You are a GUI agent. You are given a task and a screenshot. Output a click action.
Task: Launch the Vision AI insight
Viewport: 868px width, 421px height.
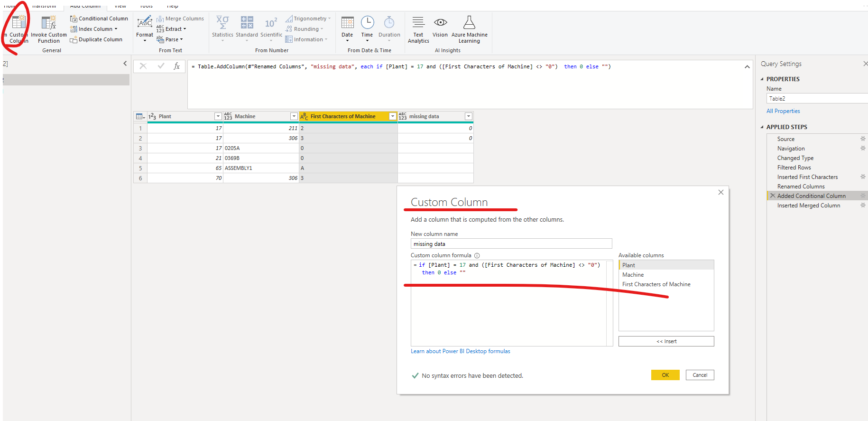tap(440, 27)
